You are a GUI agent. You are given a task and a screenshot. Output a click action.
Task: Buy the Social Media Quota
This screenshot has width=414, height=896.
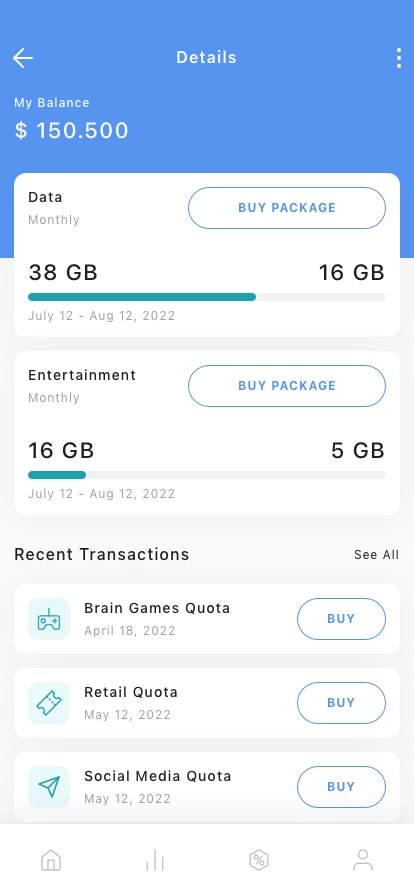[341, 787]
